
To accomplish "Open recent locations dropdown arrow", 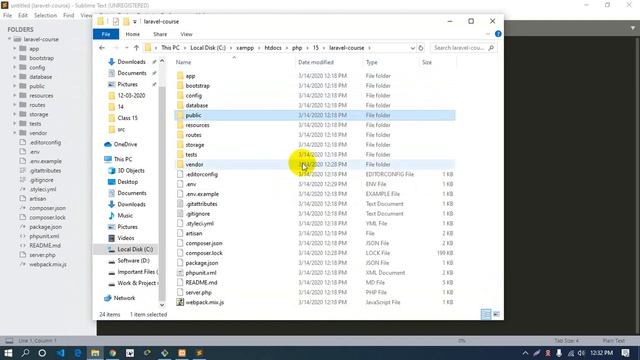I will point(126,48).
